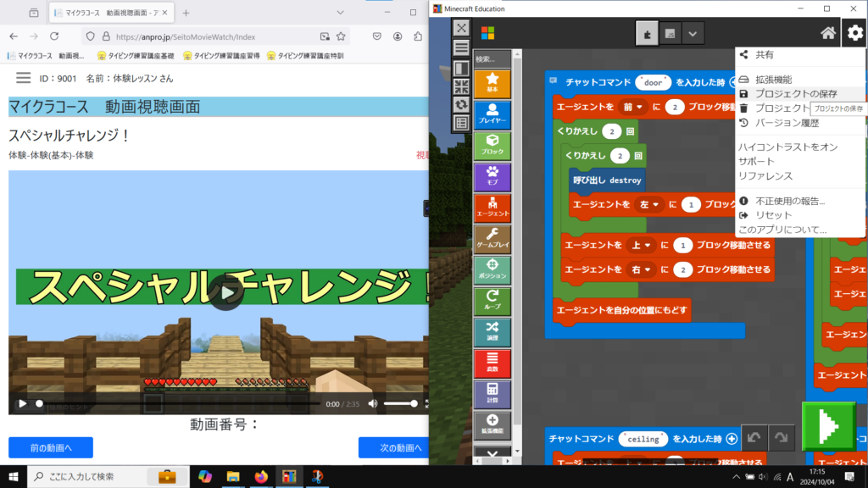Image resolution: width=868 pixels, height=488 pixels.
Task: Reload the anpro.jp page
Action: point(54,36)
